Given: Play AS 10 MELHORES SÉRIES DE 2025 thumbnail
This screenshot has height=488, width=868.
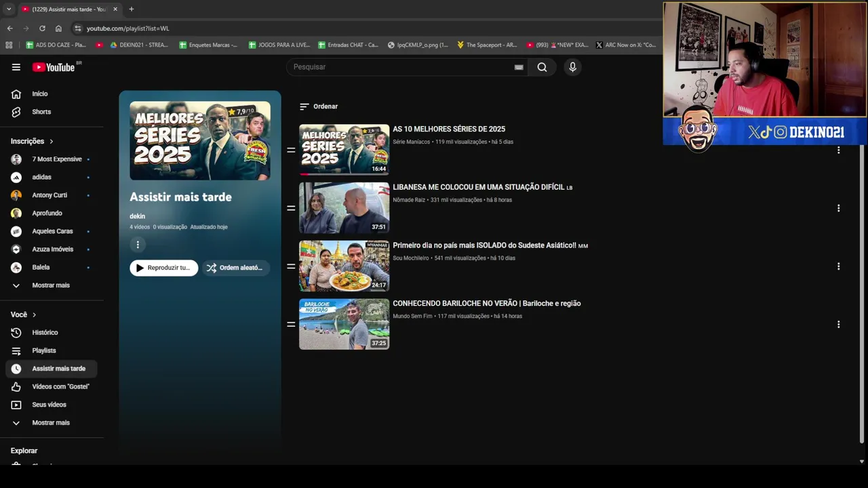Looking at the screenshot, I should tap(344, 150).
